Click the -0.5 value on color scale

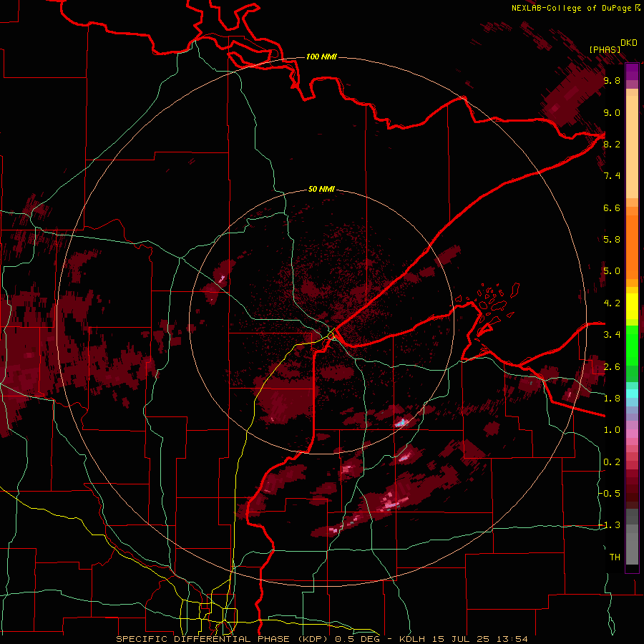tap(610, 494)
